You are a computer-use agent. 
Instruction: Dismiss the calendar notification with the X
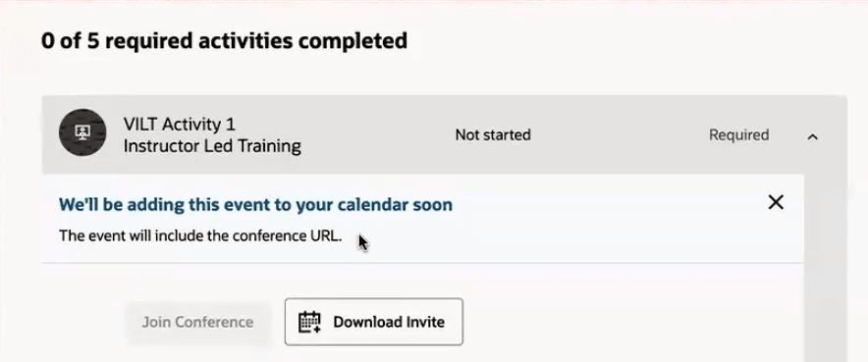click(x=776, y=202)
